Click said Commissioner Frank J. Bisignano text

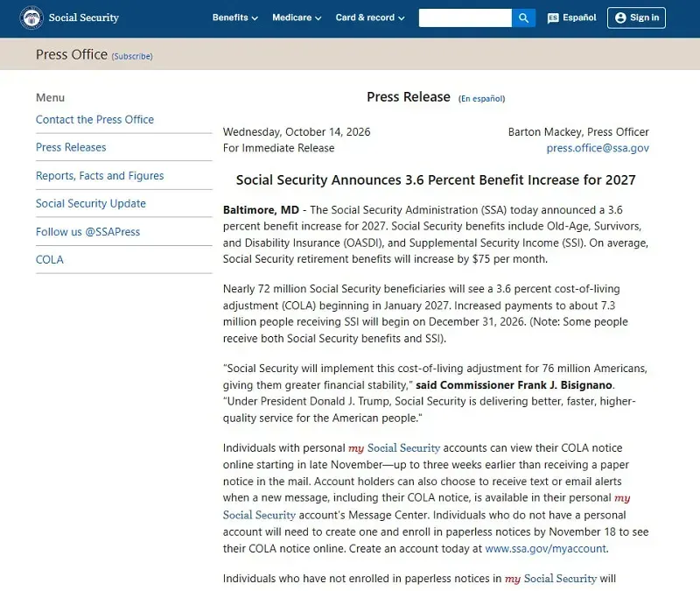(x=514, y=385)
